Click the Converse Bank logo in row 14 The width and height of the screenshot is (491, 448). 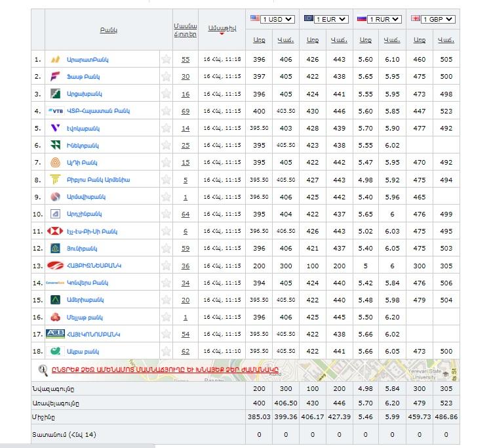(x=56, y=283)
